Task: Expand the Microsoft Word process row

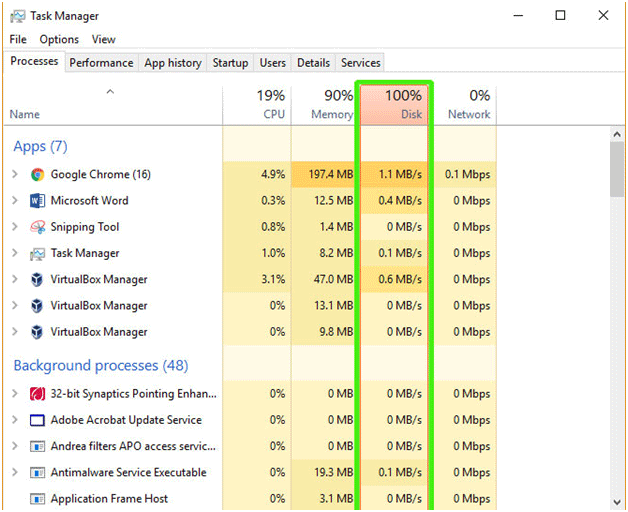Action: tap(15, 200)
